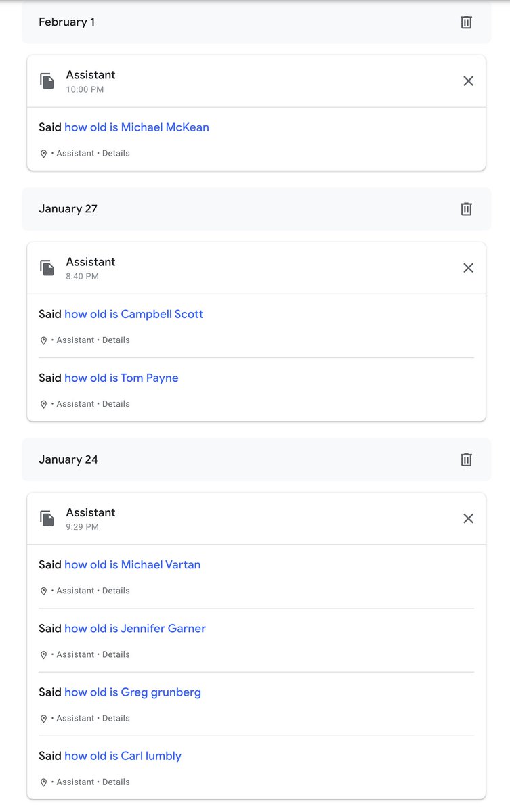Click the location pin under Carl lumbly query

pyautogui.click(x=44, y=782)
